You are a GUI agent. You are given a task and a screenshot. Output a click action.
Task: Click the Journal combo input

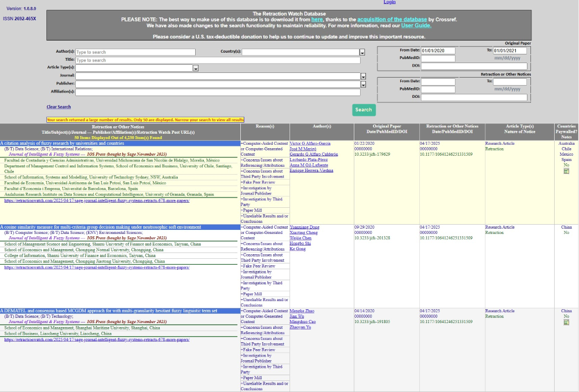218,76
